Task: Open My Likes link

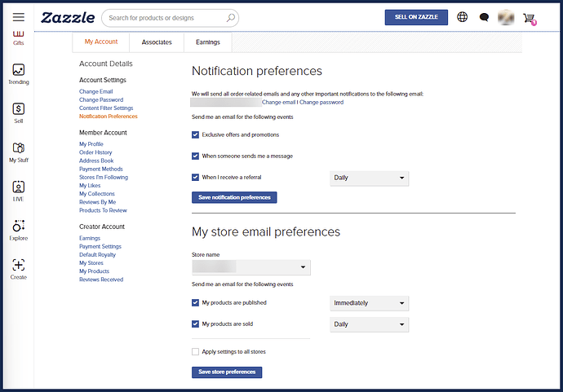Action: click(90, 185)
